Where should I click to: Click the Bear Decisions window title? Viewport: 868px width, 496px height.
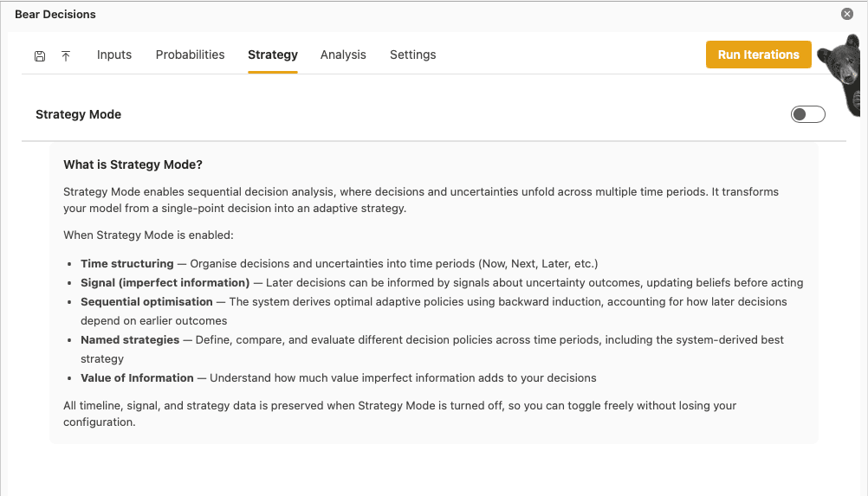[55, 15]
